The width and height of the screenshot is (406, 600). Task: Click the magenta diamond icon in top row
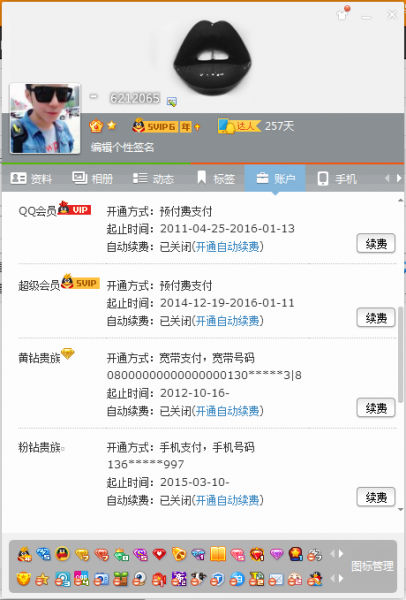coord(276,554)
